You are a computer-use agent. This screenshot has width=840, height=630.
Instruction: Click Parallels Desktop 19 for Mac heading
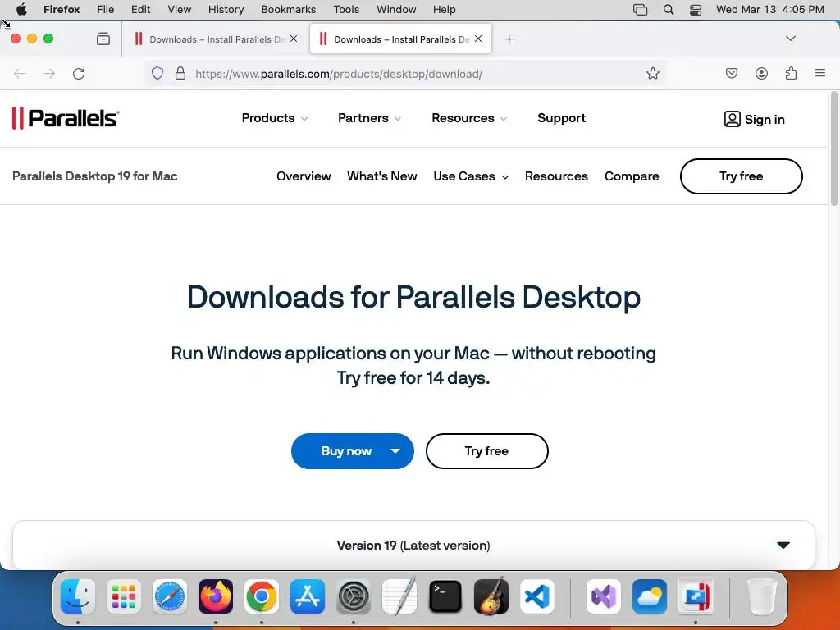95,176
